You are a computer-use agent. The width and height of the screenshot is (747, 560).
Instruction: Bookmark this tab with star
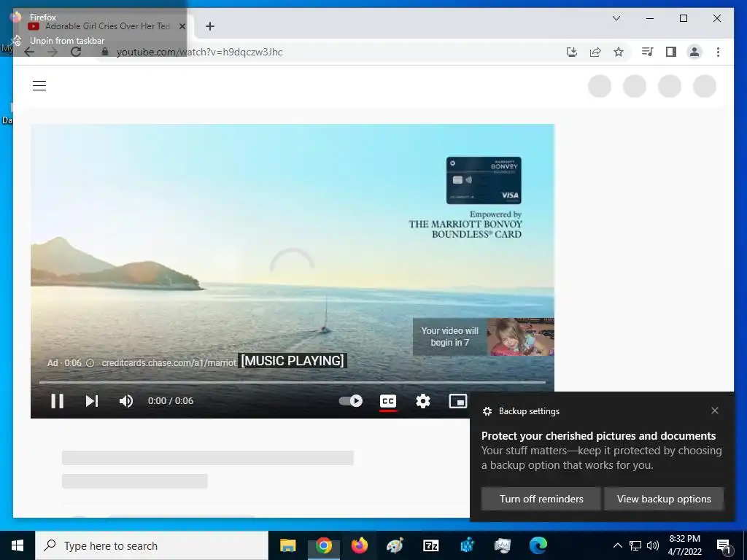pyautogui.click(x=619, y=52)
